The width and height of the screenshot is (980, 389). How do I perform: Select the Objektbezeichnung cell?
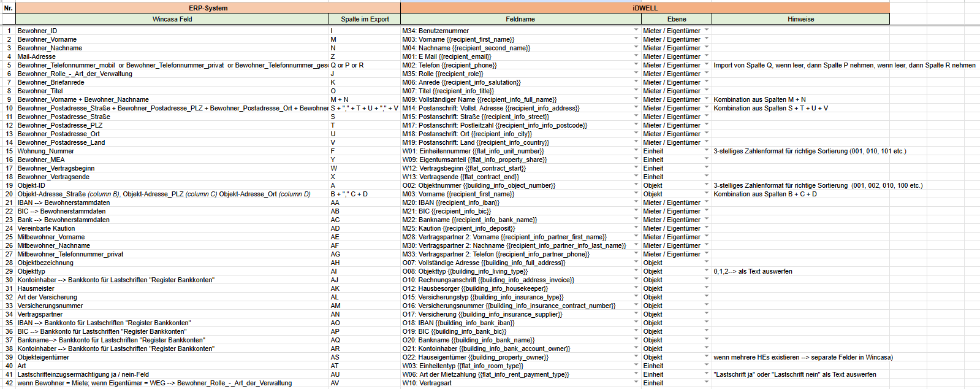pos(172,263)
